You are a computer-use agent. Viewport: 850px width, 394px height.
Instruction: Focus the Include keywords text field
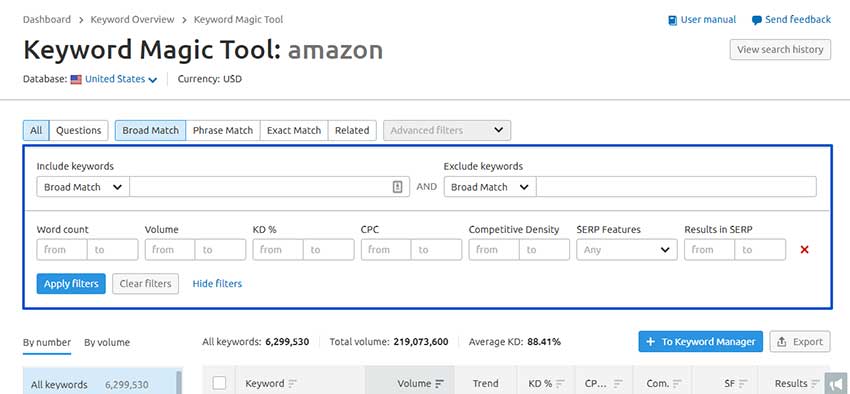pyautogui.click(x=269, y=187)
